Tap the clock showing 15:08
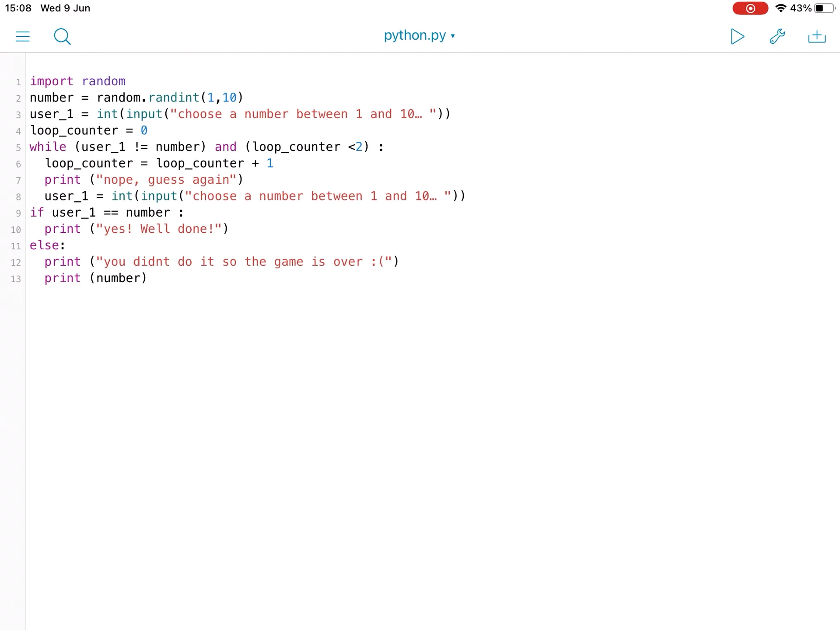The image size is (840, 630). pyautogui.click(x=18, y=8)
